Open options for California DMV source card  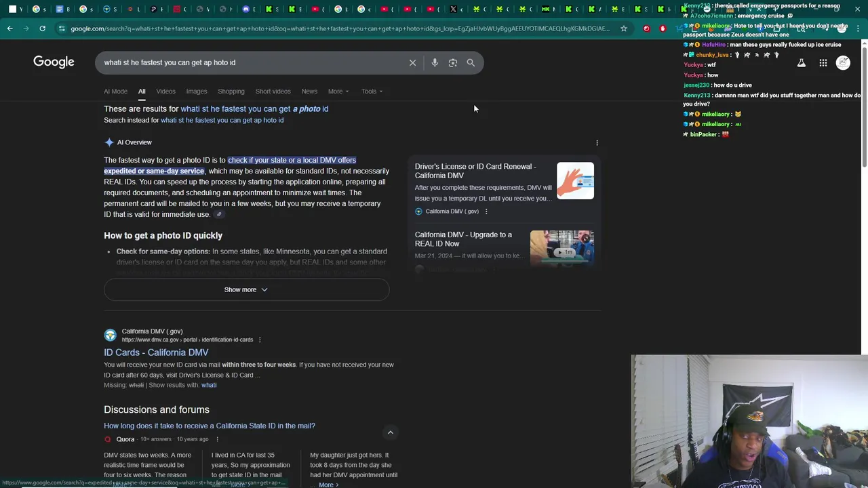[486, 211]
